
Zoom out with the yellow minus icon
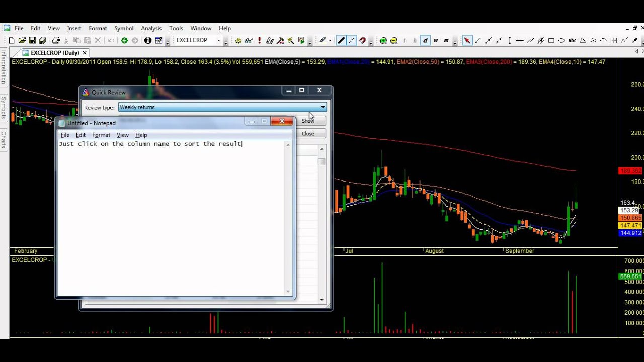tap(394, 40)
